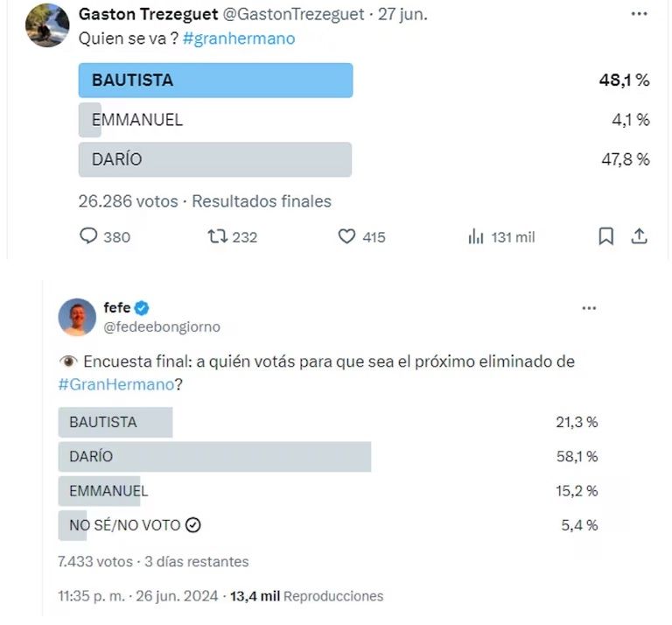Click the highlighted BAUTISTA 48,1% result bar
The height and width of the screenshot is (625, 672).
pos(215,81)
